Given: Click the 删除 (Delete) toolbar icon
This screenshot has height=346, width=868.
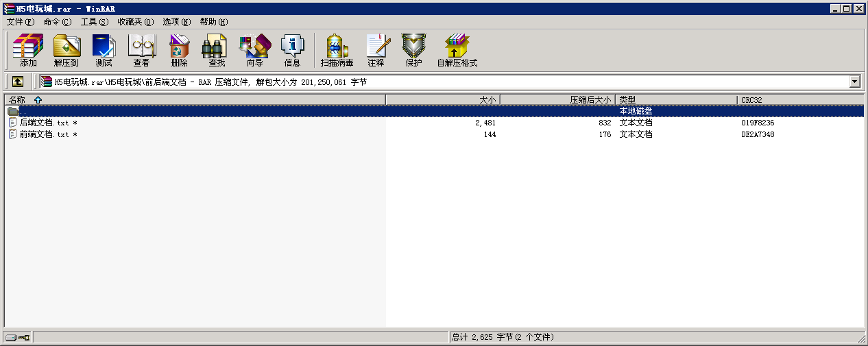Looking at the screenshot, I should [179, 50].
